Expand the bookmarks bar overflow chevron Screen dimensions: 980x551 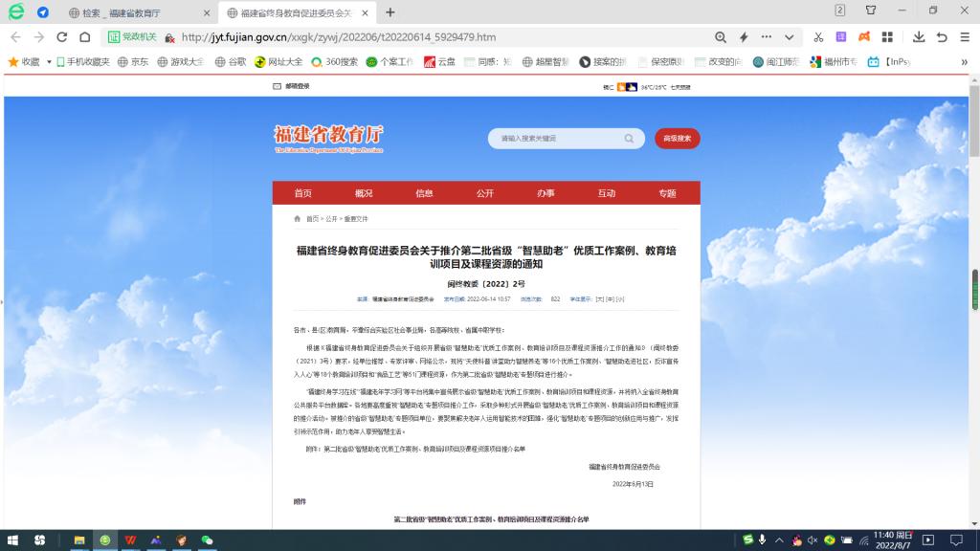964,62
